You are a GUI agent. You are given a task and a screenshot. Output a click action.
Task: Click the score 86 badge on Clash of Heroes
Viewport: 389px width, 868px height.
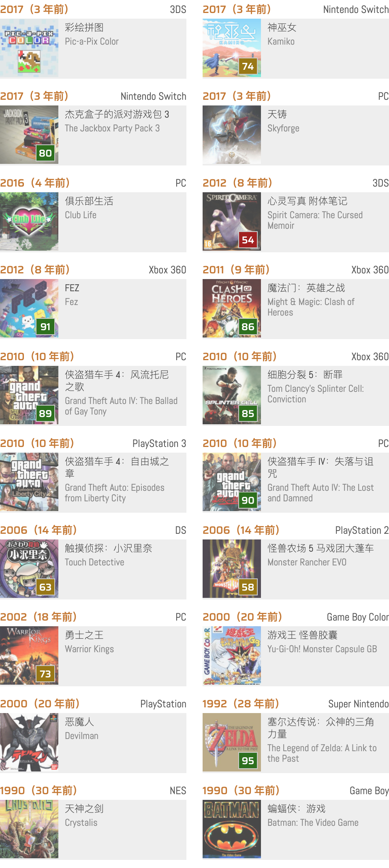click(248, 327)
